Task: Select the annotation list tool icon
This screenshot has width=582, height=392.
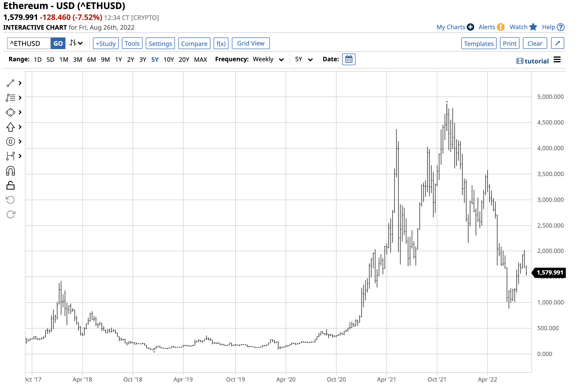Action: (10, 98)
